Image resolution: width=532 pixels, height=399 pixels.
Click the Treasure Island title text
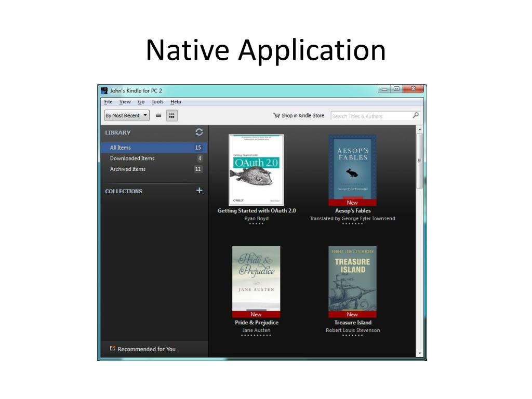click(x=353, y=322)
